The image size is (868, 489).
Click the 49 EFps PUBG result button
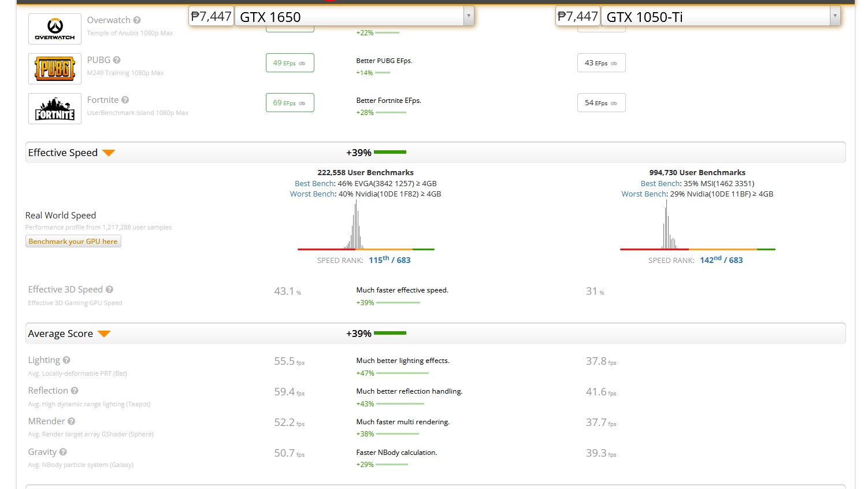(x=290, y=63)
